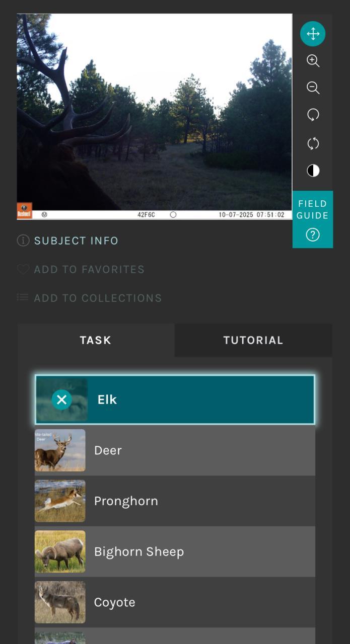
Task: Choose Deer from species list
Action: tap(175, 450)
